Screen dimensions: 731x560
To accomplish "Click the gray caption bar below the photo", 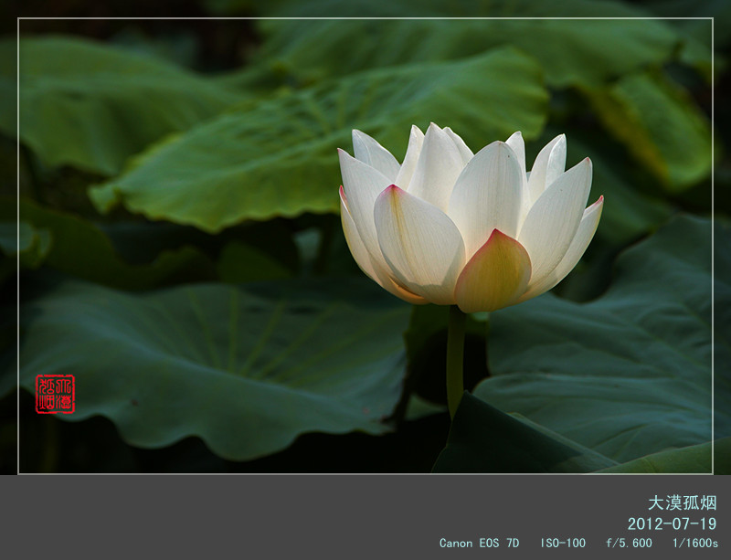I will point(274,516).
